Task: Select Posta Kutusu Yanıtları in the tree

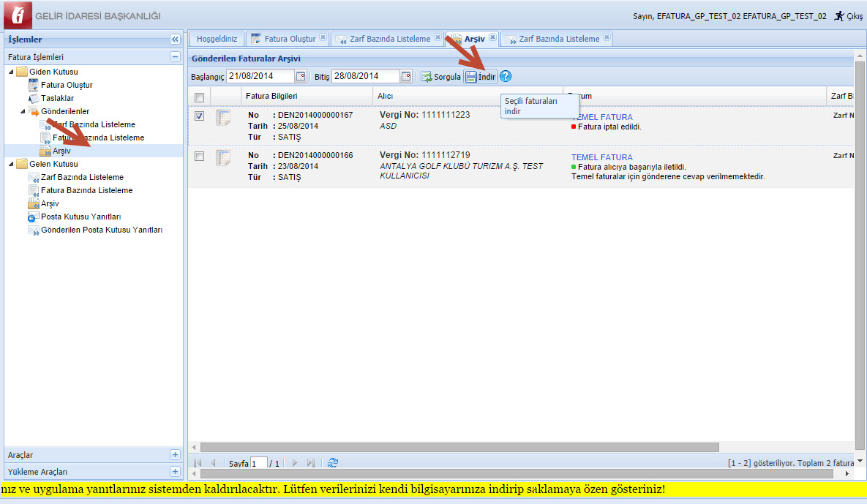Action: [80, 217]
